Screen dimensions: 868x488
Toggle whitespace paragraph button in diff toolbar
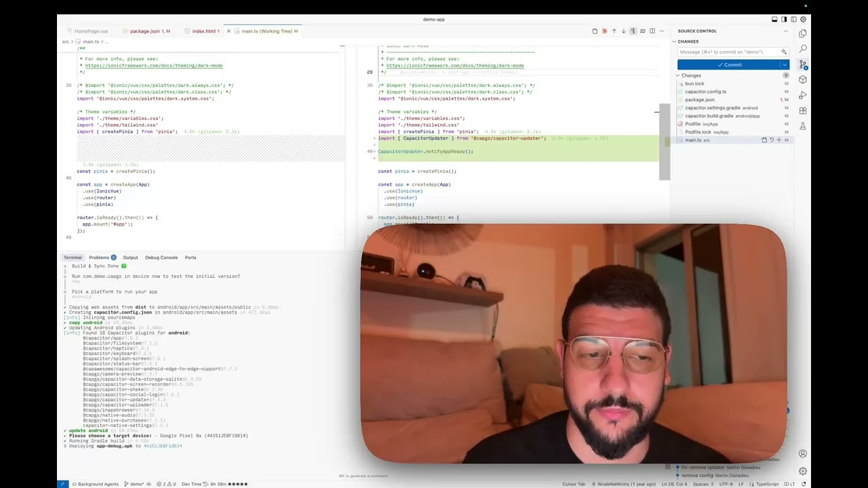[x=633, y=31]
